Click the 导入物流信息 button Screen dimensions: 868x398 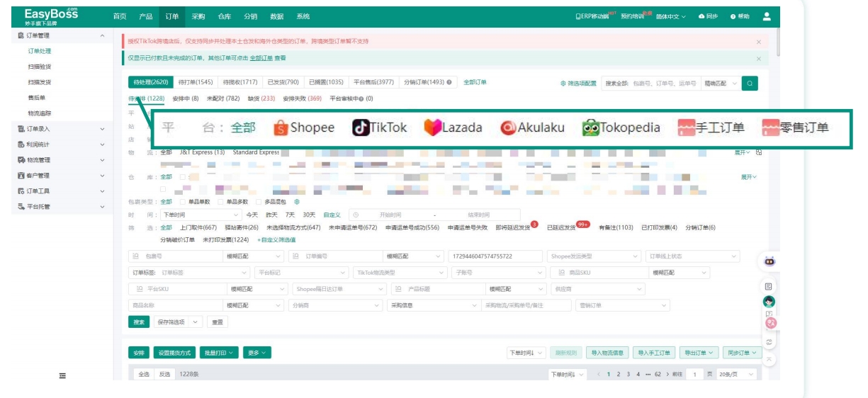(607, 353)
